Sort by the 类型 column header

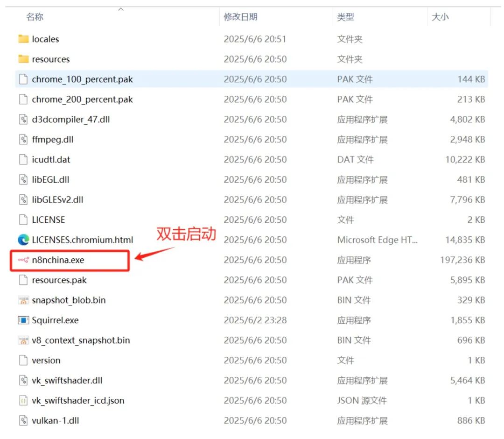point(345,17)
